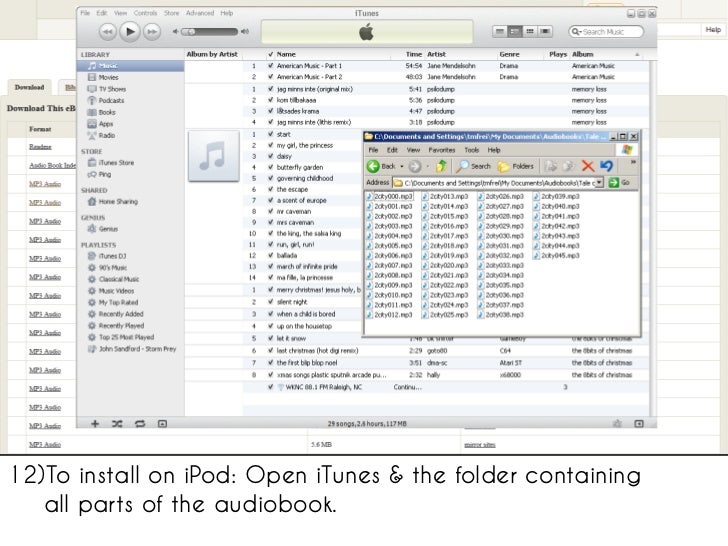Sort by the Album by Artist column
The image size is (728, 546).
click(213, 54)
